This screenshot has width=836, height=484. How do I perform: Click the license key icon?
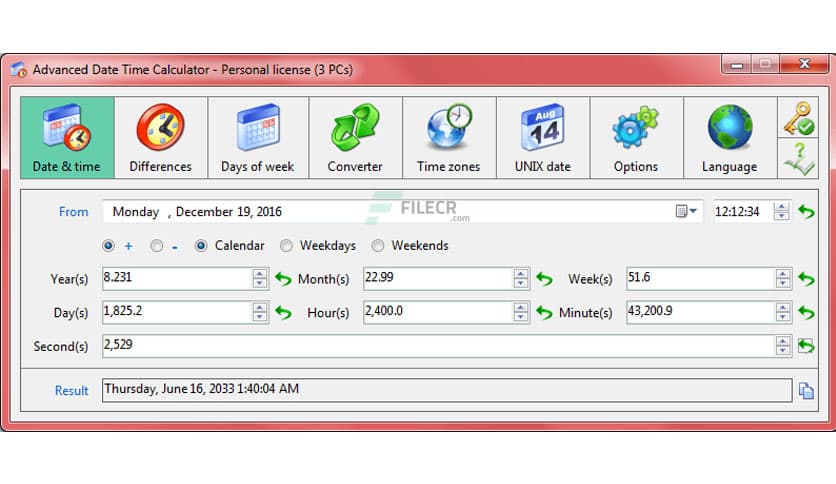click(x=798, y=118)
